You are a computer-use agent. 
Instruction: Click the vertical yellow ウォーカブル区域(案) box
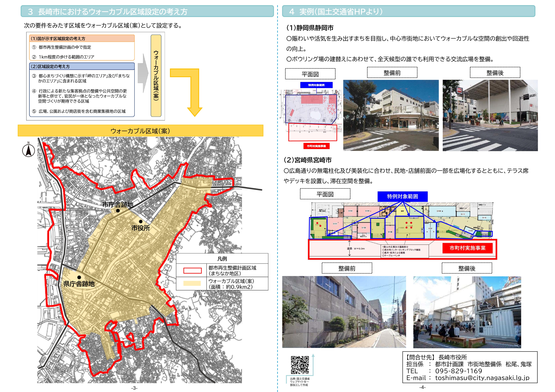[x=156, y=76]
